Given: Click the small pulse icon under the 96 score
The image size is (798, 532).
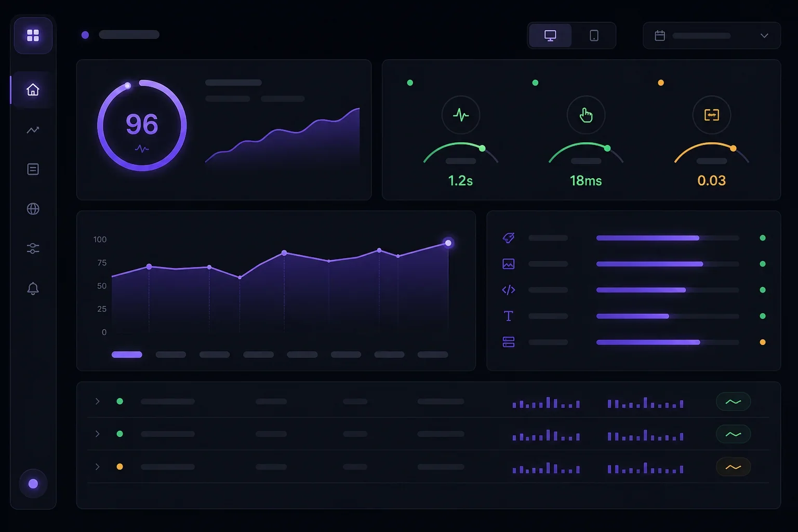Looking at the screenshot, I should pyautogui.click(x=142, y=149).
